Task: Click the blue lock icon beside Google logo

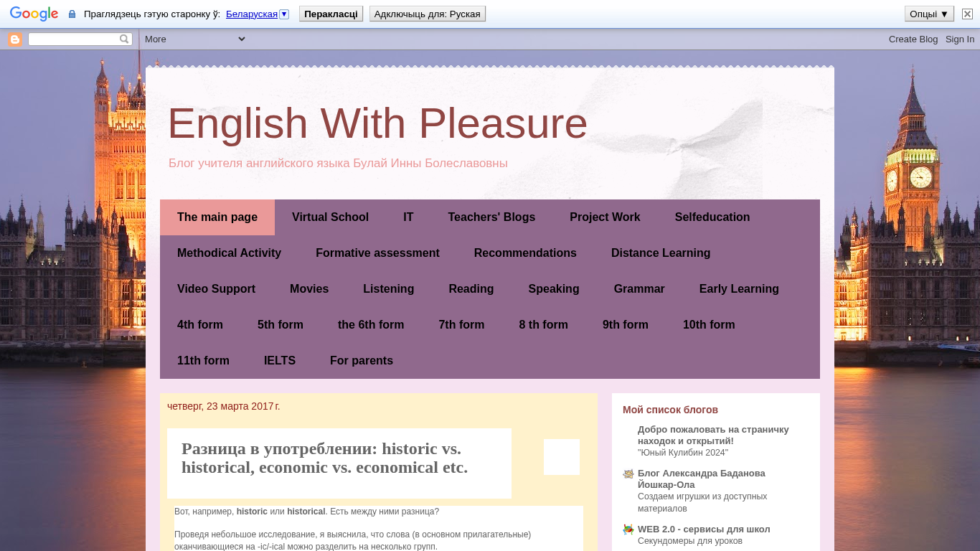Action: (72, 14)
